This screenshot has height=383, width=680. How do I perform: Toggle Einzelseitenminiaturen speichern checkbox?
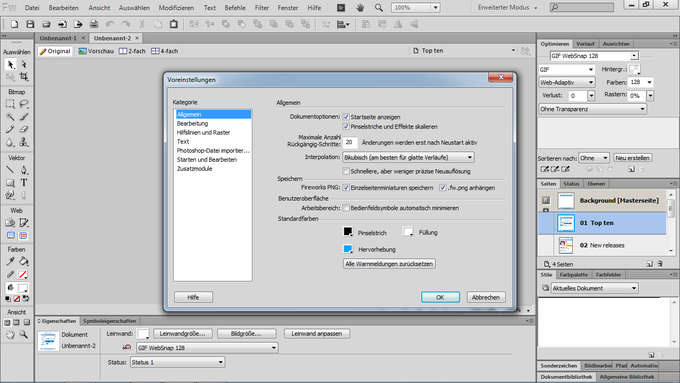pyautogui.click(x=346, y=188)
